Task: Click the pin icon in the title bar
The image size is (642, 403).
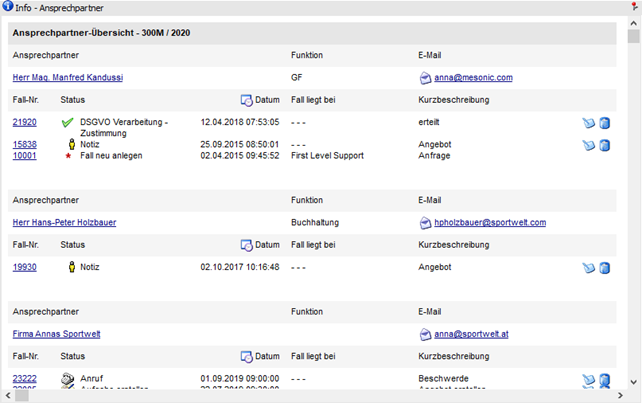Action: tap(634, 7)
